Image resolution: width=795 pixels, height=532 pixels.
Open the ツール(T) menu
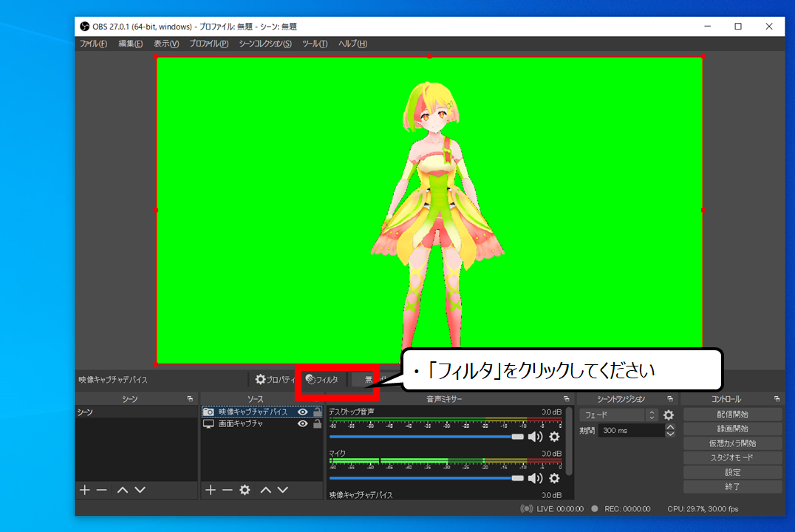(x=315, y=44)
